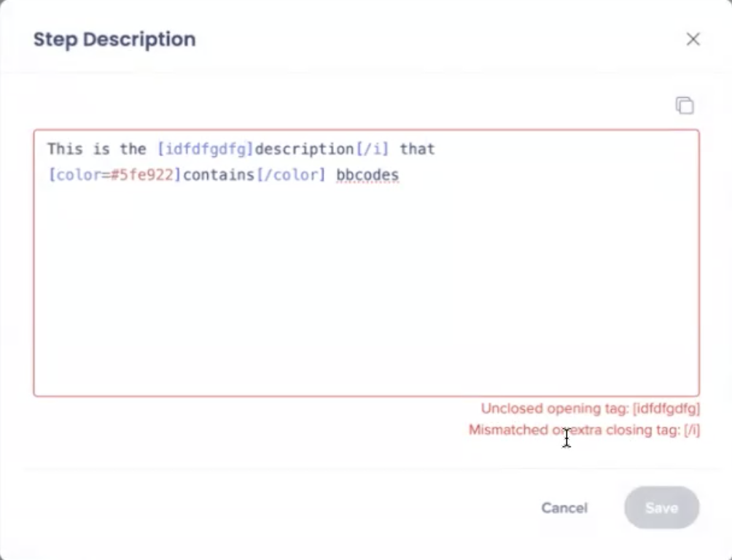Click the [/i] closing tag in the editor
Viewport: 732px width, 560px height.
pyautogui.click(x=372, y=149)
